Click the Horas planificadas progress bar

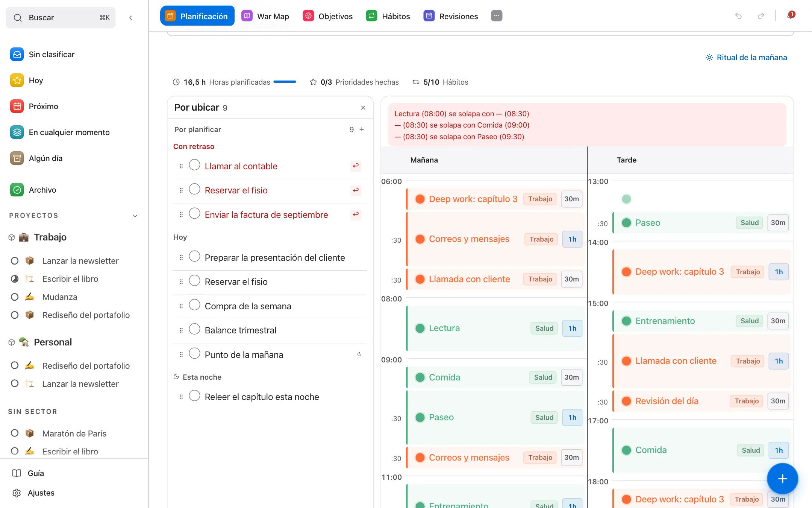tap(285, 82)
